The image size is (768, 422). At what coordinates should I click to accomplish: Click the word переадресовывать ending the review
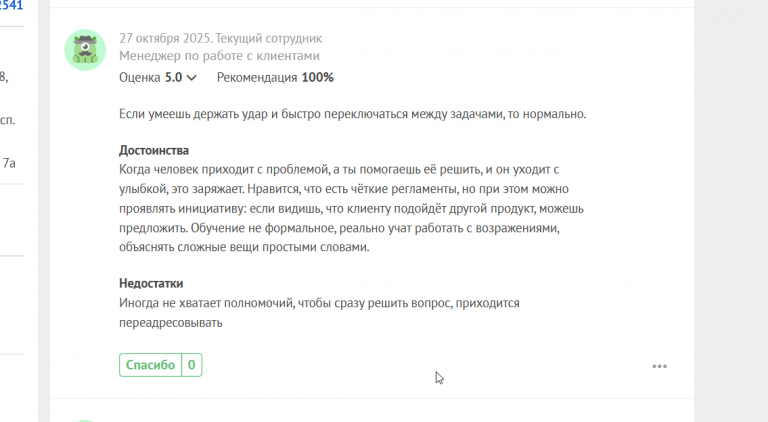click(169, 323)
